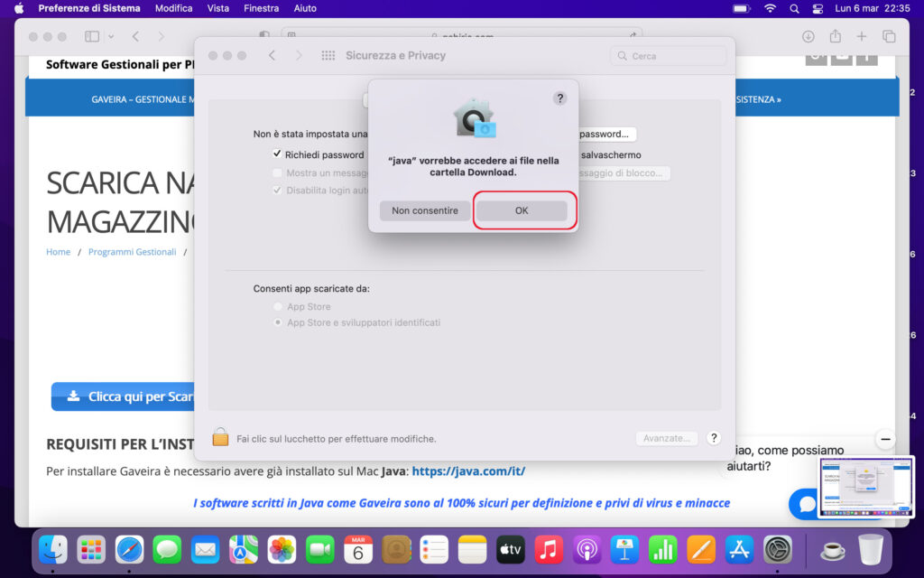This screenshot has width=924, height=578.
Task: Open Maps from the Dock
Action: [244, 550]
